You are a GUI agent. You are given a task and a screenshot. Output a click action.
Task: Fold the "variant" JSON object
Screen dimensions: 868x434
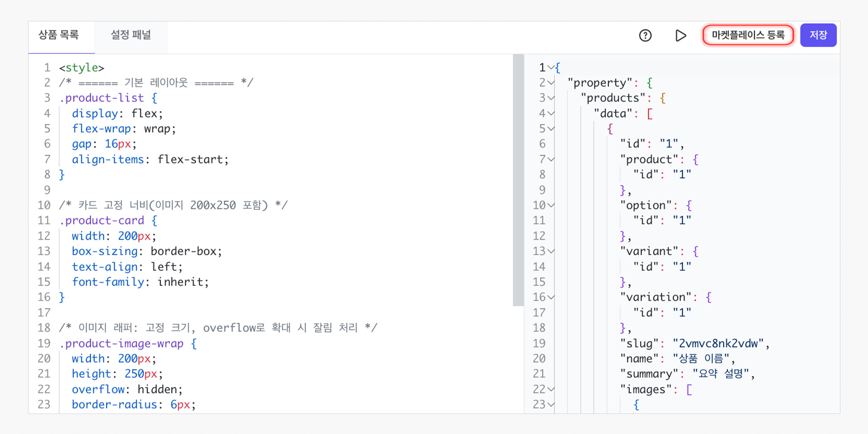[551, 251]
